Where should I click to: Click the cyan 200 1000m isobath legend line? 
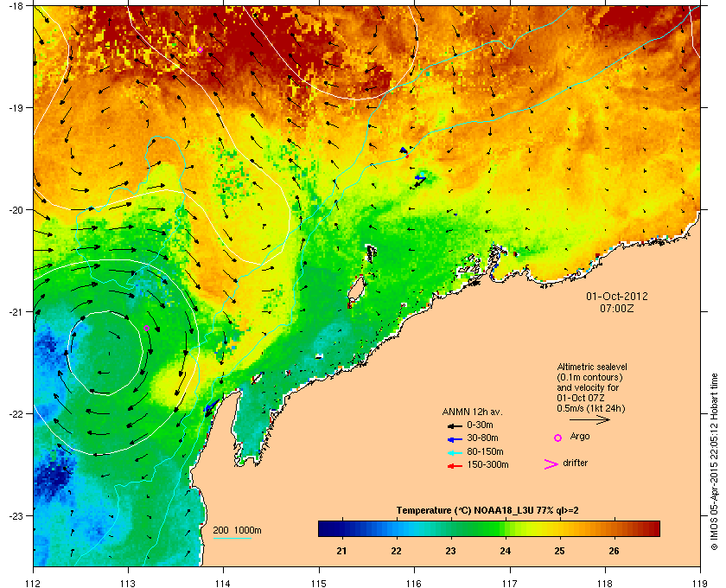point(232,538)
